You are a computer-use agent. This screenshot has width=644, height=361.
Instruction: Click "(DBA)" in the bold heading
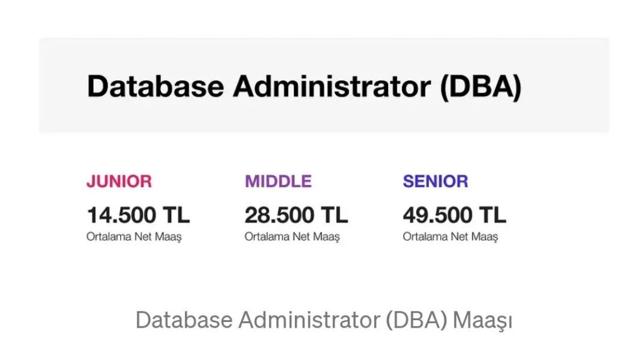pyautogui.click(x=480, y=86)
